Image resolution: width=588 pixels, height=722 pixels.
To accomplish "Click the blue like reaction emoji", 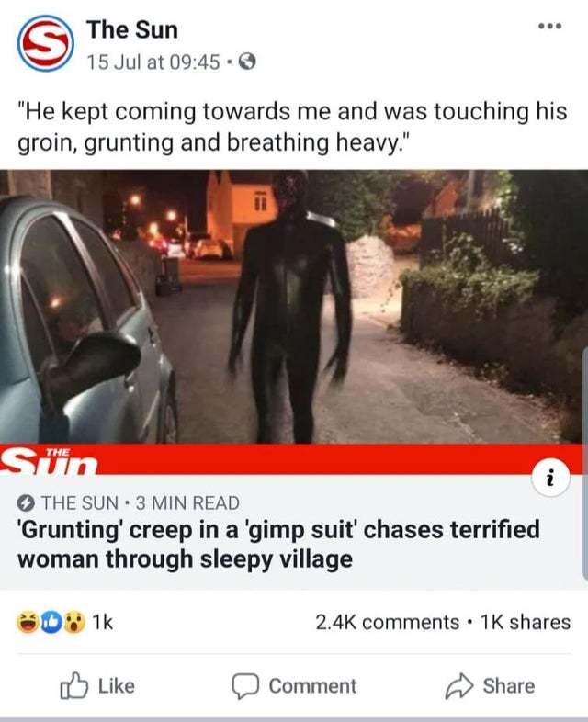I will pyautogui.click(x=52, y=622).
